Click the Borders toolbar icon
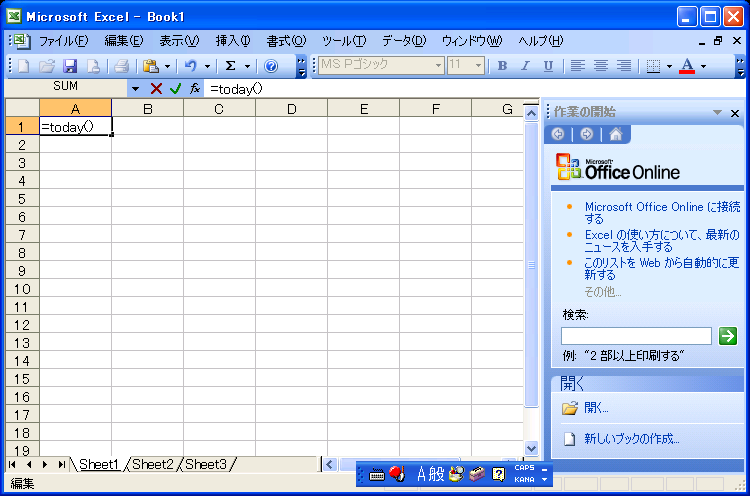750x496 pixels. click(653, 66)
